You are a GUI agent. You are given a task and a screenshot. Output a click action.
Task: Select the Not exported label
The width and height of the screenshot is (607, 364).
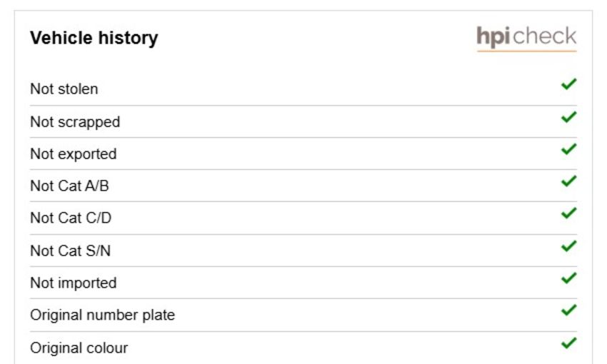tap(73, 154)
